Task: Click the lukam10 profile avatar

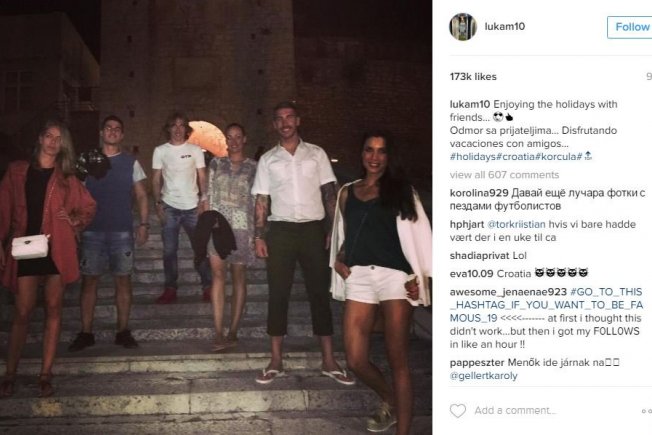Action: [463, 27]
